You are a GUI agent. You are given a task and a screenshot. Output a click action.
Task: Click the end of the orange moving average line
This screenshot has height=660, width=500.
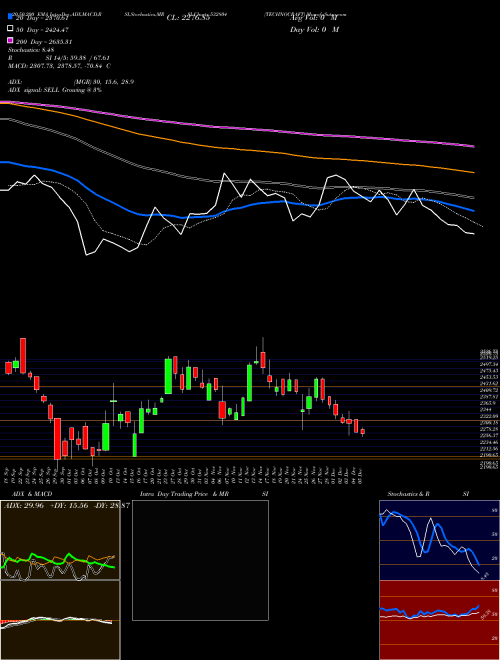tap(474, 172)
